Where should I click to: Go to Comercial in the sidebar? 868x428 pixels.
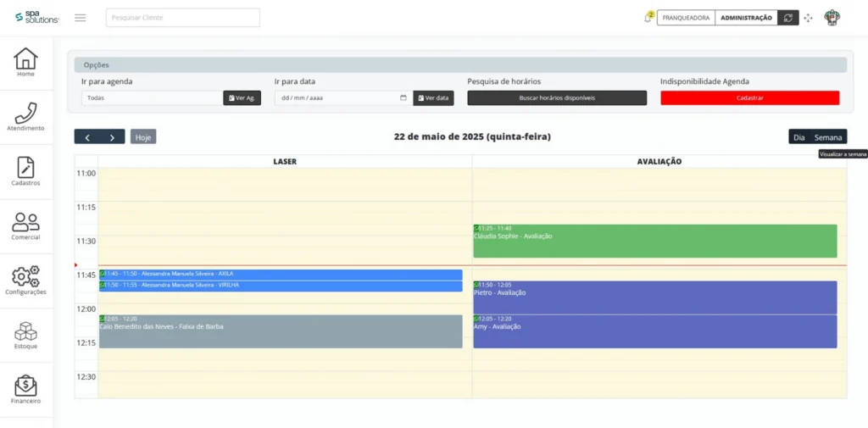(x=25, y=226)
